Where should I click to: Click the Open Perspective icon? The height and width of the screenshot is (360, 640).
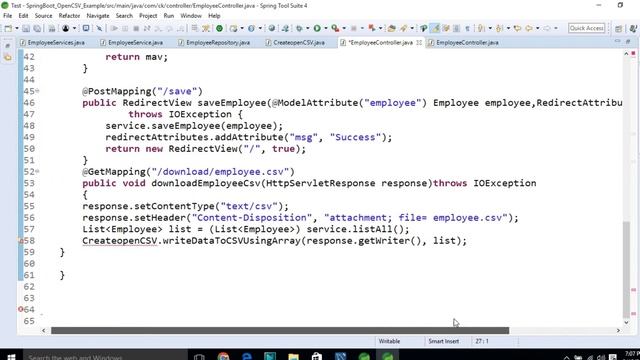tap(618, 28)
